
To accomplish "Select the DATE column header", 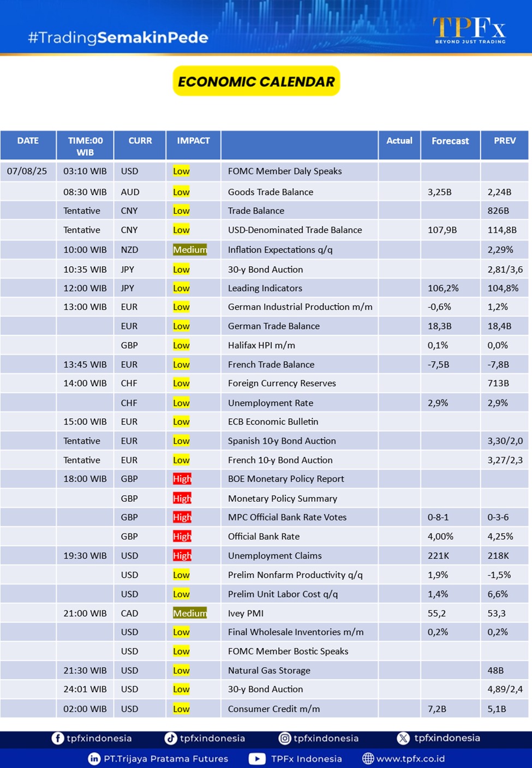I will pos(28,141).
